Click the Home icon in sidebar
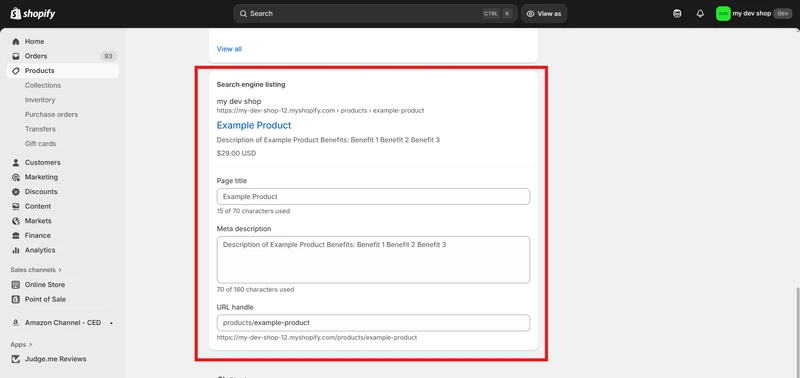Screen dimensions: 800x378 [16, 41]
